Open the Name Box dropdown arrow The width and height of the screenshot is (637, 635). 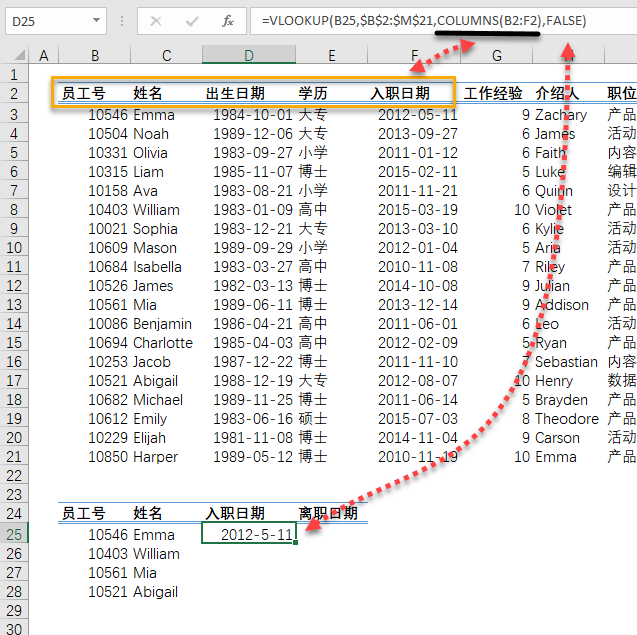coord(96,21)
